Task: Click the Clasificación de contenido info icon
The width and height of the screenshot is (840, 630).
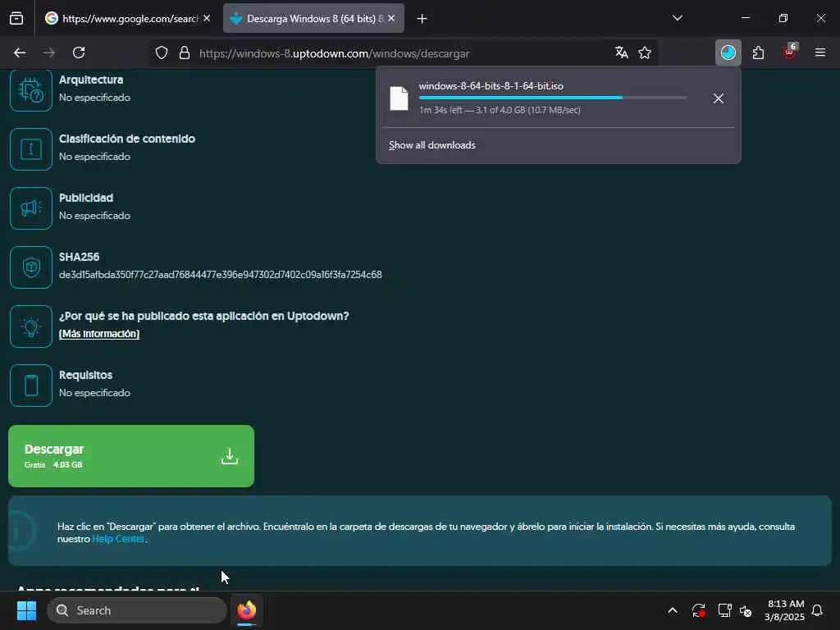Action: pyautogui.click(x=31, y=149)
